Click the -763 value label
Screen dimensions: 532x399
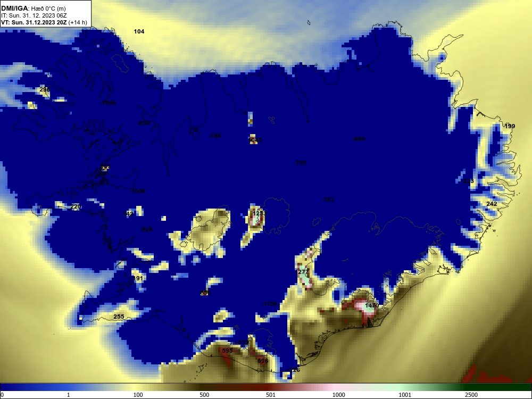[328, 200]
